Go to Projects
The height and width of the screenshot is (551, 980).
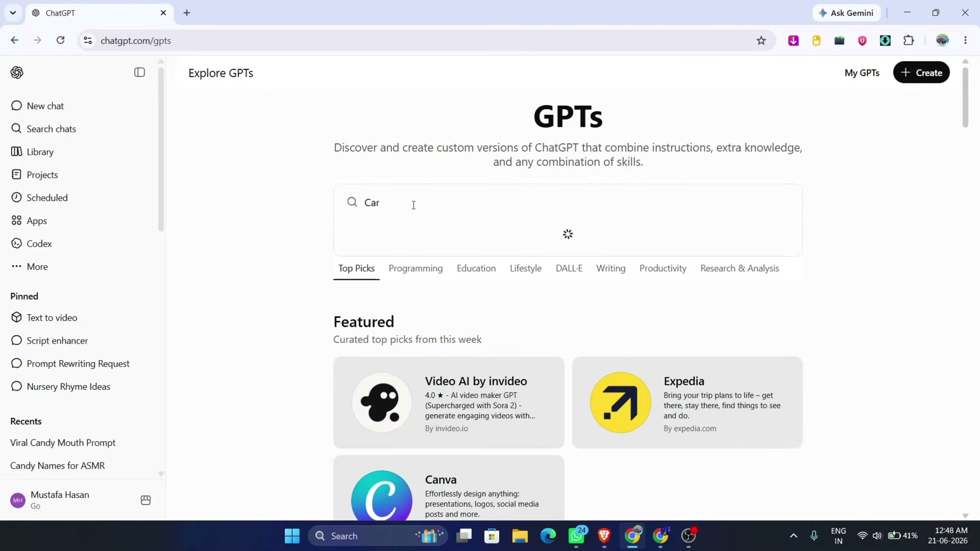pos(82,174)
